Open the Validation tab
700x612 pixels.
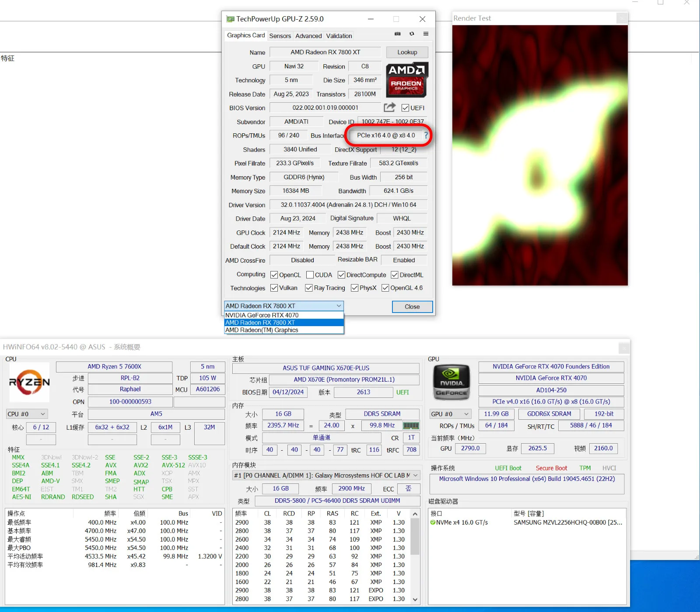[339, 36]
